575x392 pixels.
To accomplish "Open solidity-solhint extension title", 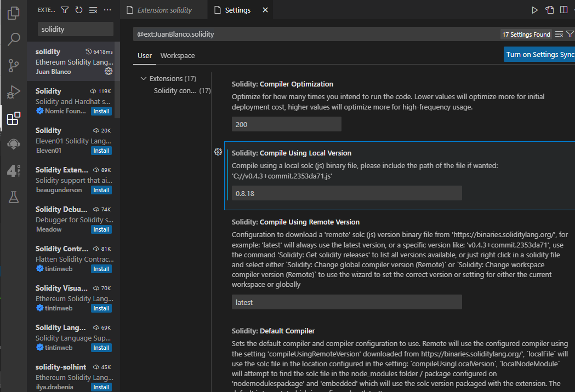I will (x=61, y=367).
